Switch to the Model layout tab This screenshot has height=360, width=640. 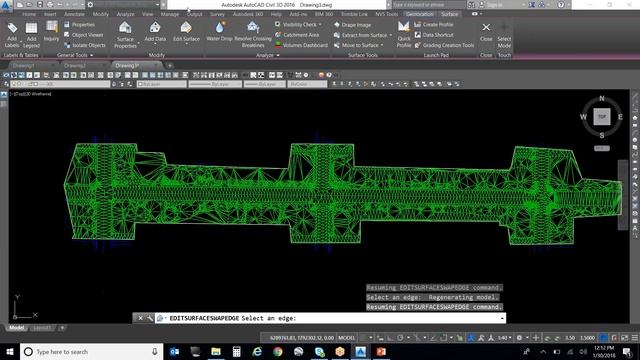pyautogui.click(x=17, y=328)
